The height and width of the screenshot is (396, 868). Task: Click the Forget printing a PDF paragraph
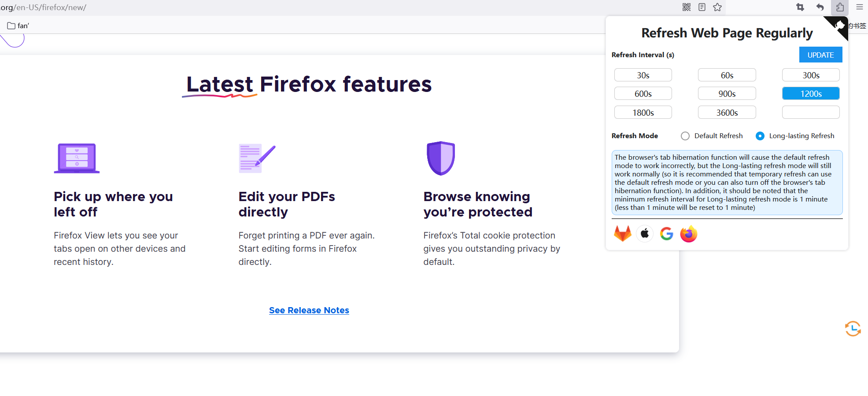click(307, 249)
